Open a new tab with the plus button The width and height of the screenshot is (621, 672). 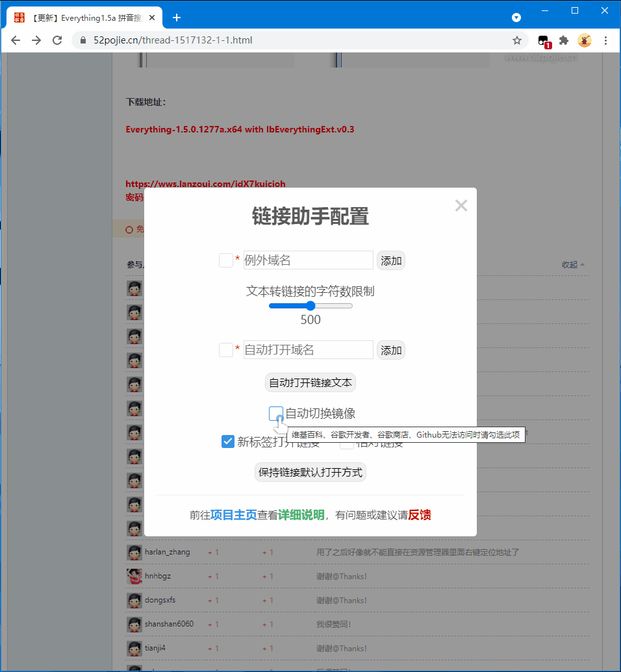177,18
